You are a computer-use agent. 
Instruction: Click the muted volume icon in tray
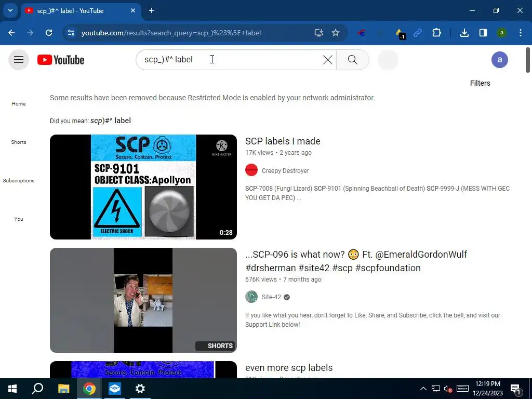[x=448, y=389]
